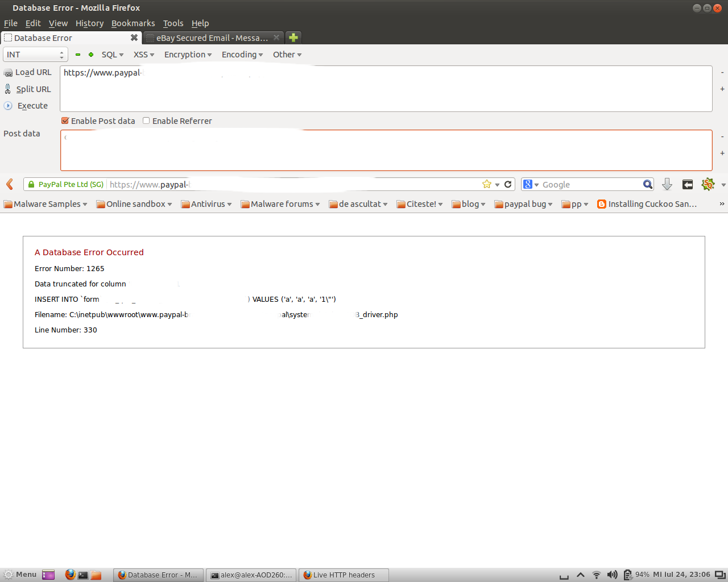
Task: Open the volume tray icon
Action: pos(612,575)
